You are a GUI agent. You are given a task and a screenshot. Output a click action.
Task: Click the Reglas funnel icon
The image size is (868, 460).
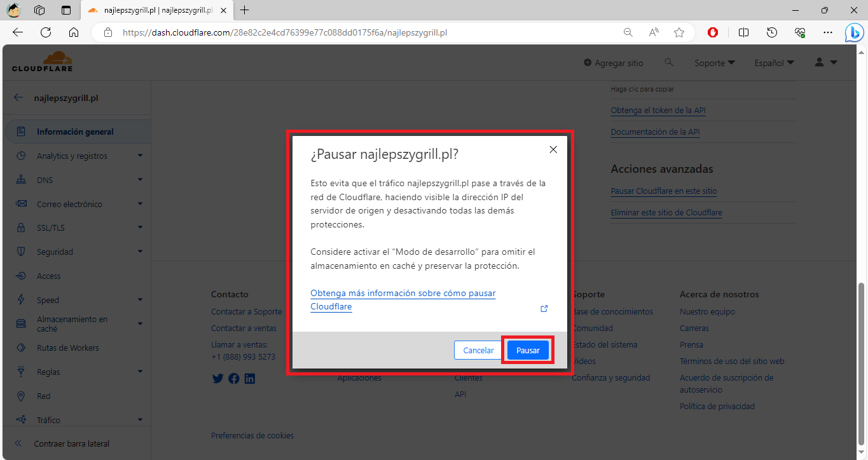coord(21,372)
